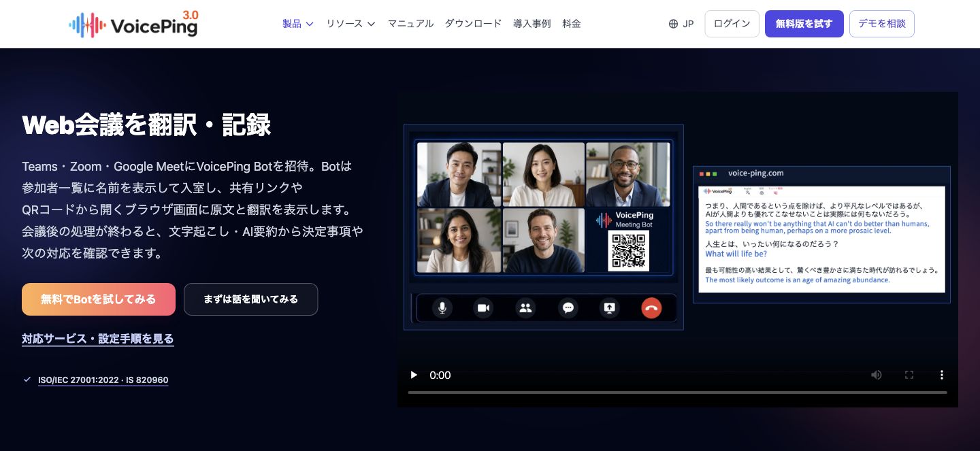Image resolution: width=980 pixels, height=451 pixels.
Task: Open the ISO/IEC 27001:2022 certification link
Action: click(103, 380)
